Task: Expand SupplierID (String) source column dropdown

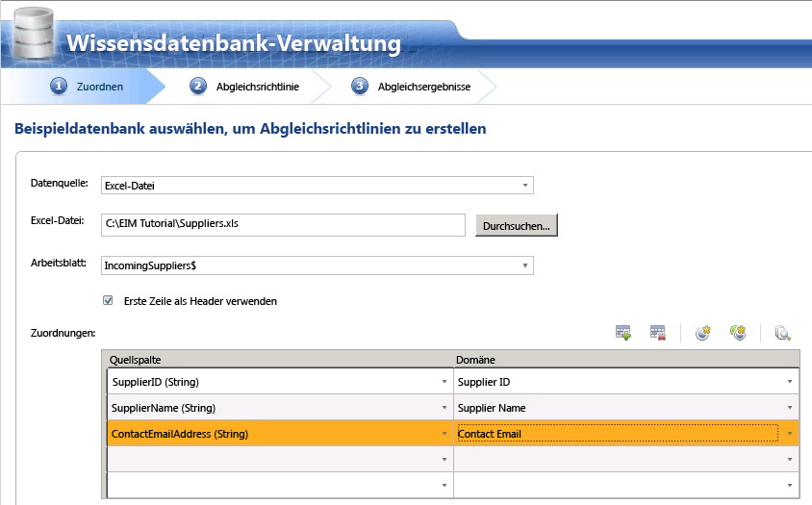Action: coord(444,382)
